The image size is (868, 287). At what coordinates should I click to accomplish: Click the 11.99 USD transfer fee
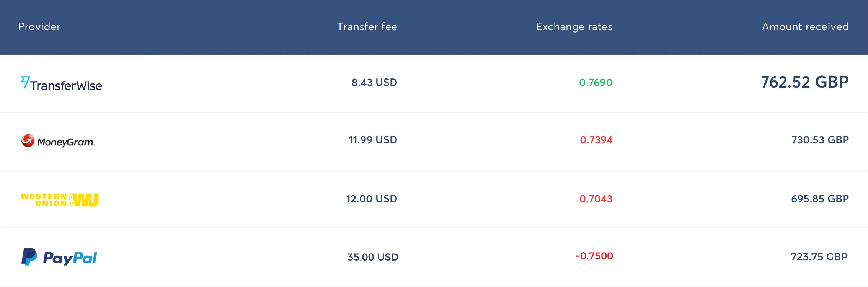pos(372,140)
